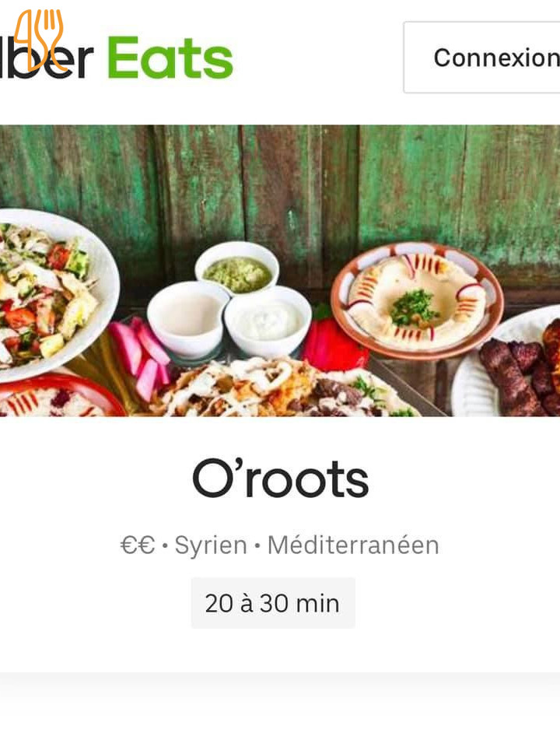Click the €€ price level indicator
560x747 pixels.
(x=138, y=545)
